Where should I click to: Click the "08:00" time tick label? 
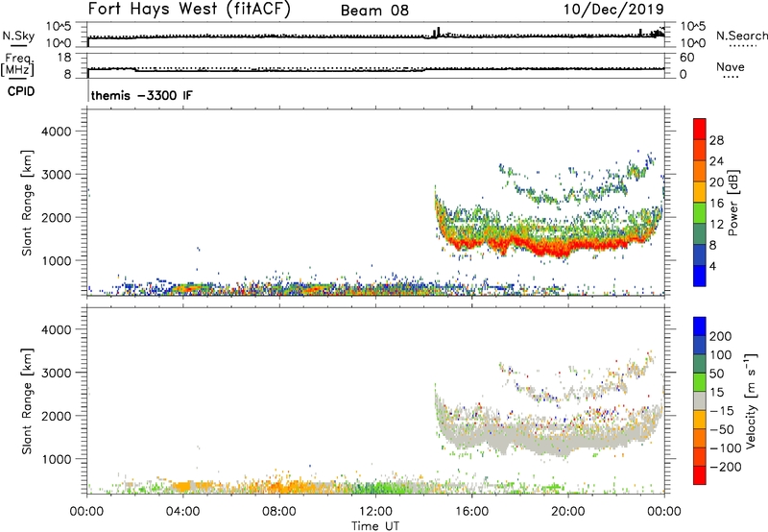pyautogui.click(x=279, y=512)
